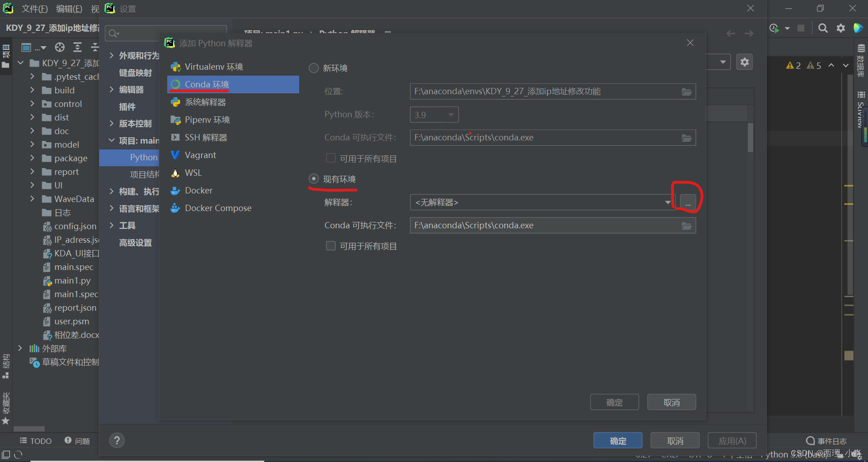Expand the 版本控制 section in settings tree

click(112, 123)
